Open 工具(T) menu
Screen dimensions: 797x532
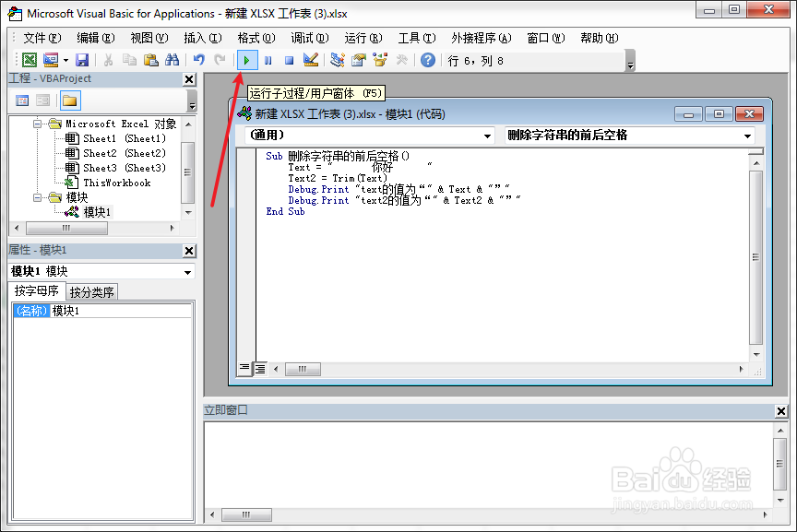point(417,38)
